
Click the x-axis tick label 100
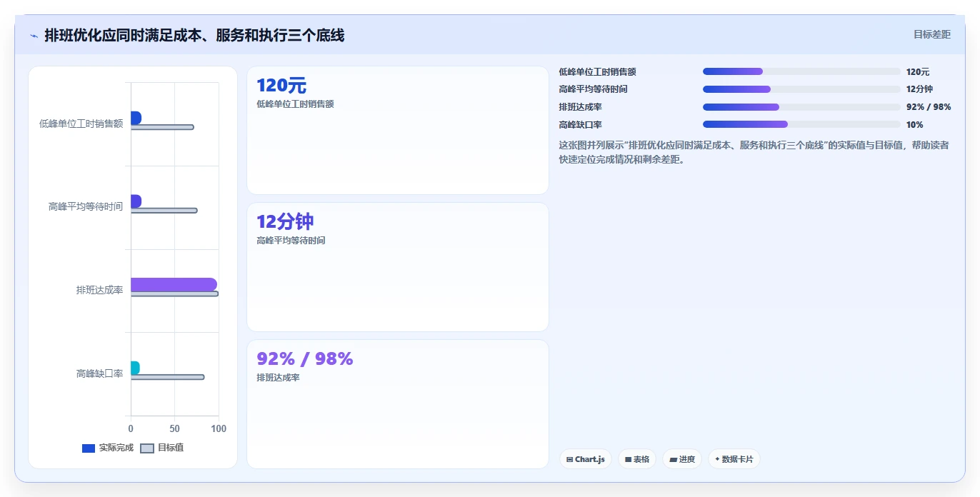click(x=219, y=428)
